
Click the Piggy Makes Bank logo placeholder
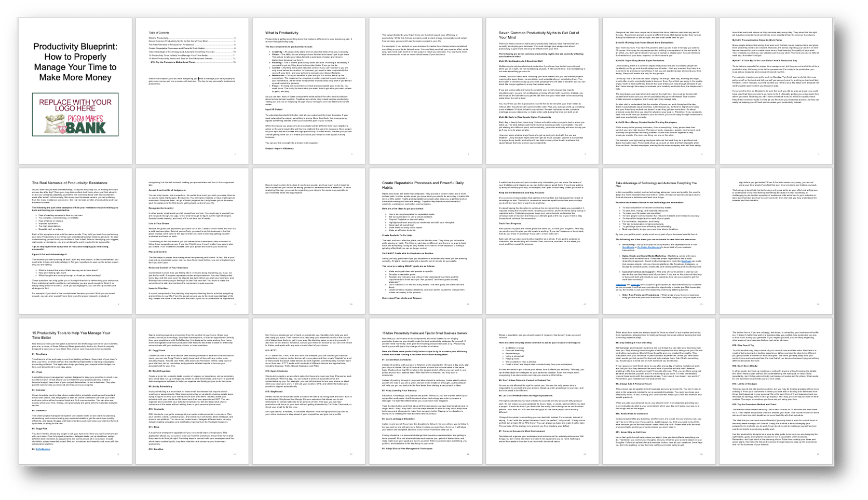(x=75, y=115)
